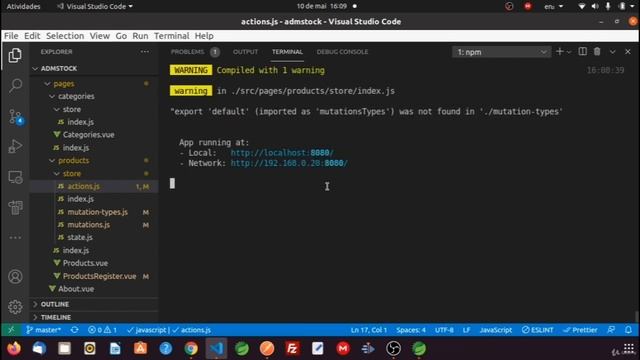Open the localhost:8080 link
This screenshot has height=360, width=640.
(x=282, y=153)
